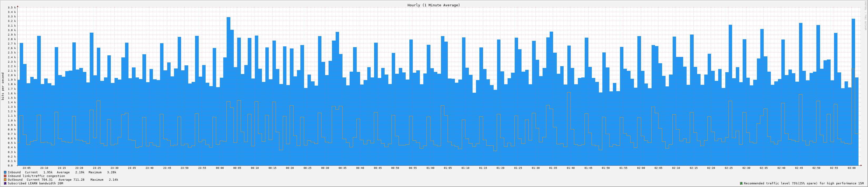Click the Inbound Maximum value 3.28k
The image size is (868, 187).
(112, 172)
